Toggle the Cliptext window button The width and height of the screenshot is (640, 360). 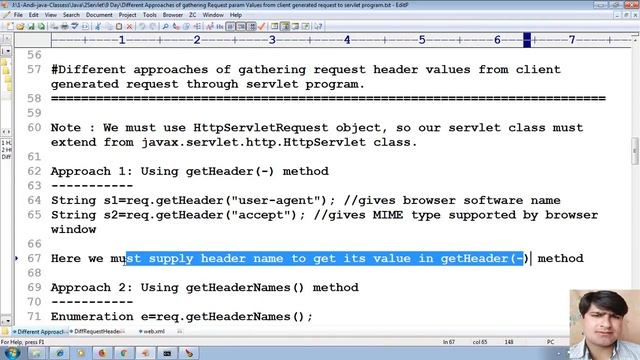tap(285, 27)
